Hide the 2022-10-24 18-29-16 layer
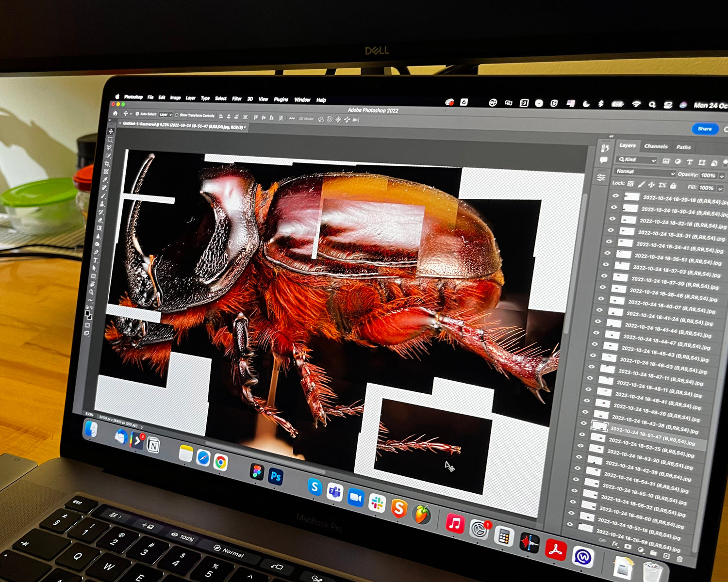Image resolution: width=728 pixels, height=582 pixels. click(x=616, y=196)
